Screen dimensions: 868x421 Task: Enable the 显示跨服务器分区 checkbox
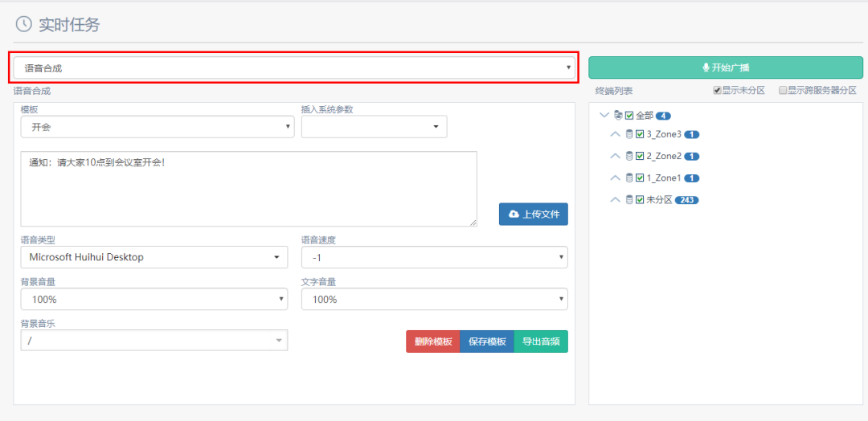(782, 91)
